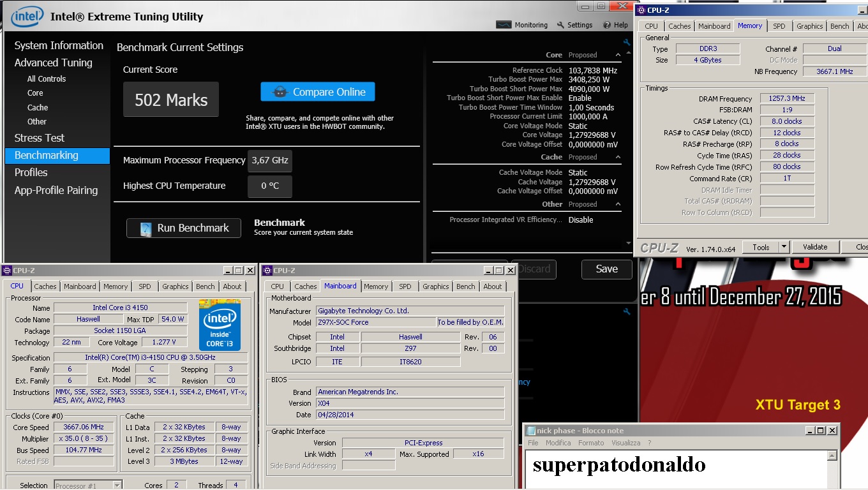The width and height of the screenshot is (868, 490).
Task: Select Other in the XTU sidebar
Action: click(x=37, y=121)
